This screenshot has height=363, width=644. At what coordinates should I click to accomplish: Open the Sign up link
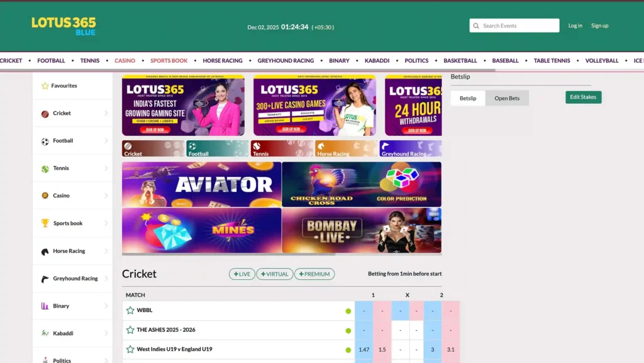click(x=599, y=26)
